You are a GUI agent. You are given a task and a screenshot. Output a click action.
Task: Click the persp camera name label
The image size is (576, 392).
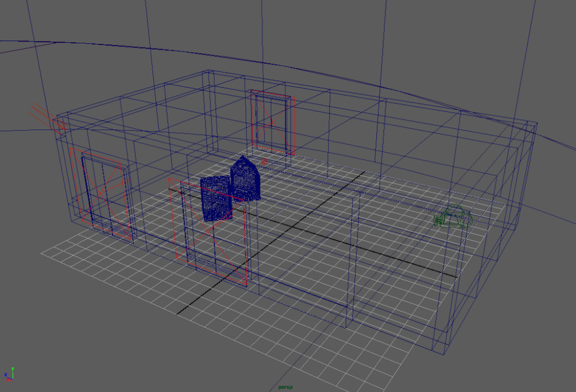coord(286,387)
